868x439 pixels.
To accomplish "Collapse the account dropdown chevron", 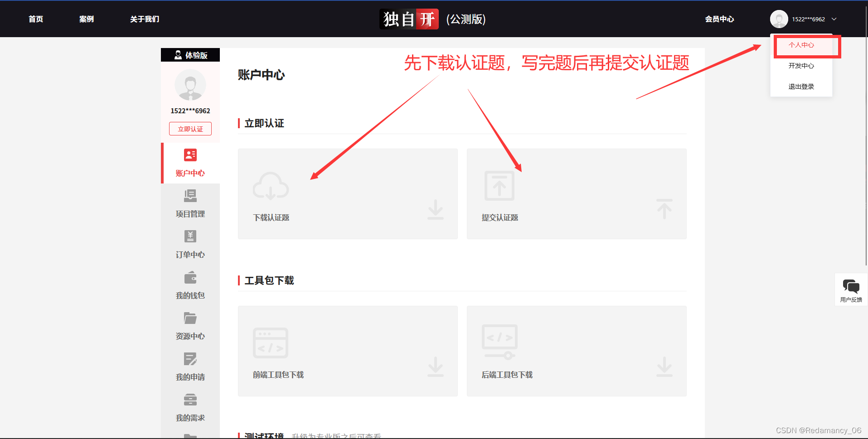I will click(834, 19).
